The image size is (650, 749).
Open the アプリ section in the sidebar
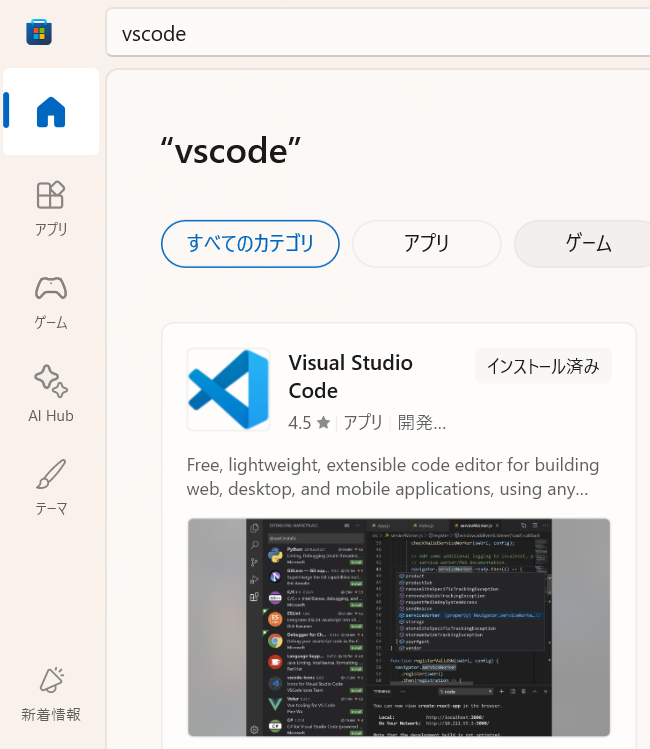tap(51, 208)
